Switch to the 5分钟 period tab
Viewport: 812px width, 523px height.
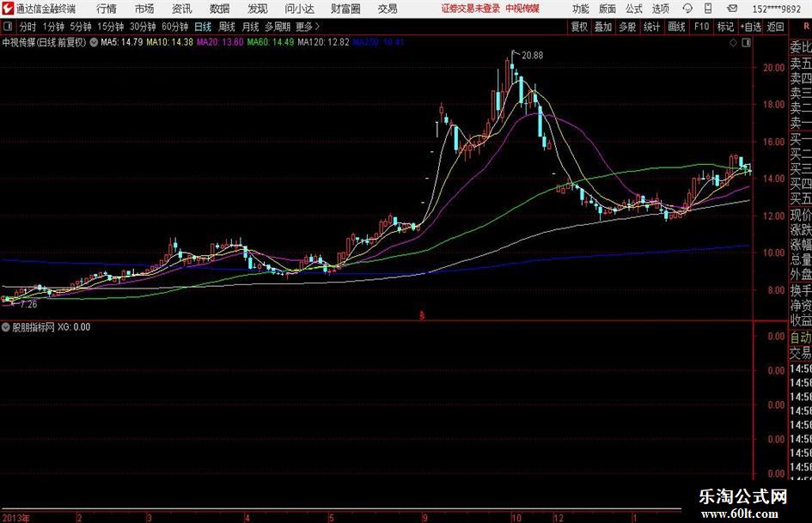click(x=80, y=27)
